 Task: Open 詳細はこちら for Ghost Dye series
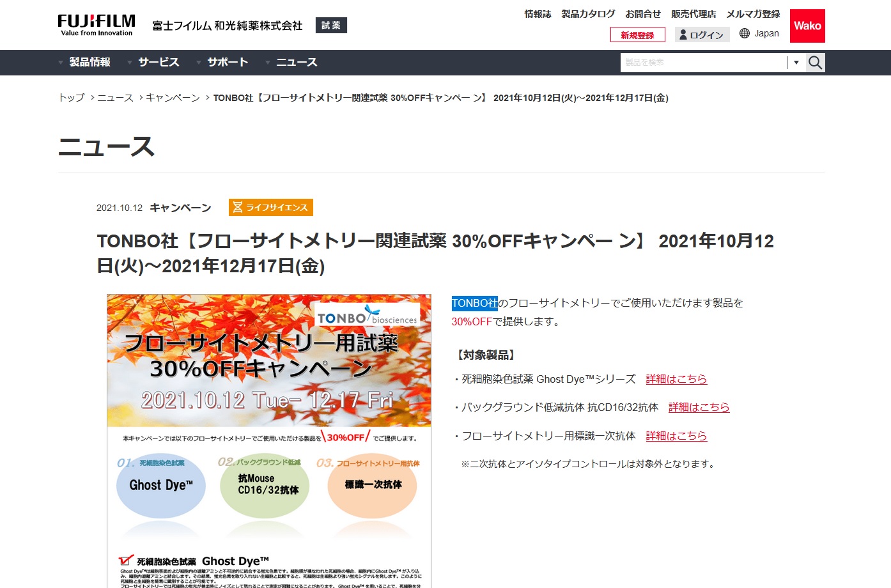676,379
